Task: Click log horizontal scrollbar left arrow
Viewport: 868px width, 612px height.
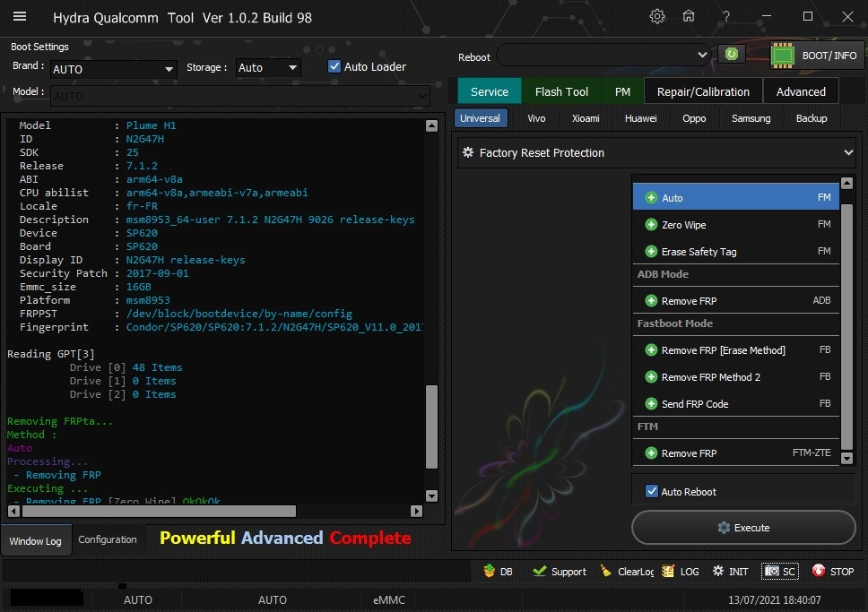Action: coord(13,512)
